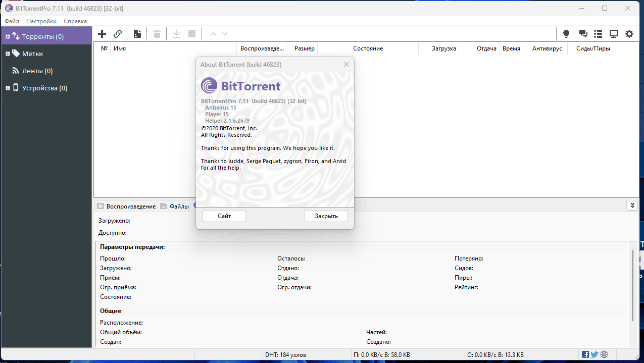Switch to the Воспроизведение tab
The height and width of the screenshot is (363, 644).
126,206
